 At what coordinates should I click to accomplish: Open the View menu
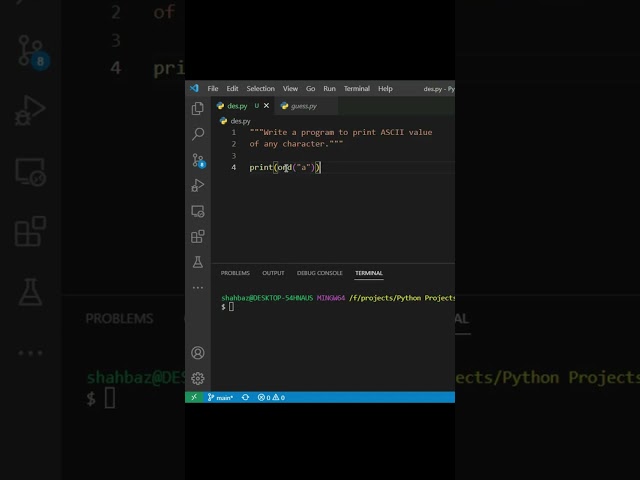(x=290, y=89)
